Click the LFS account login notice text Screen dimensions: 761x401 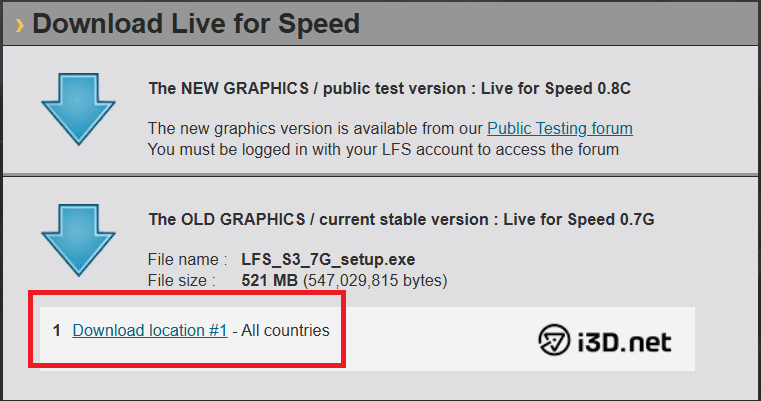coord(383,150)
